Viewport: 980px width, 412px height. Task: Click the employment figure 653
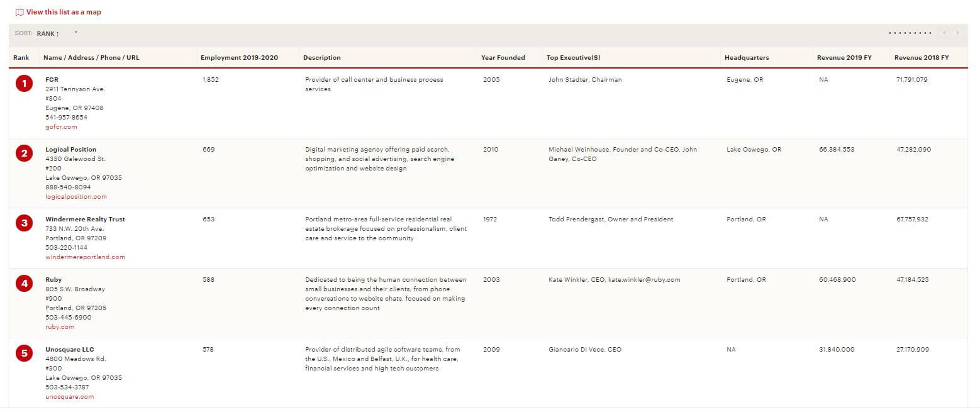point(209,220)
